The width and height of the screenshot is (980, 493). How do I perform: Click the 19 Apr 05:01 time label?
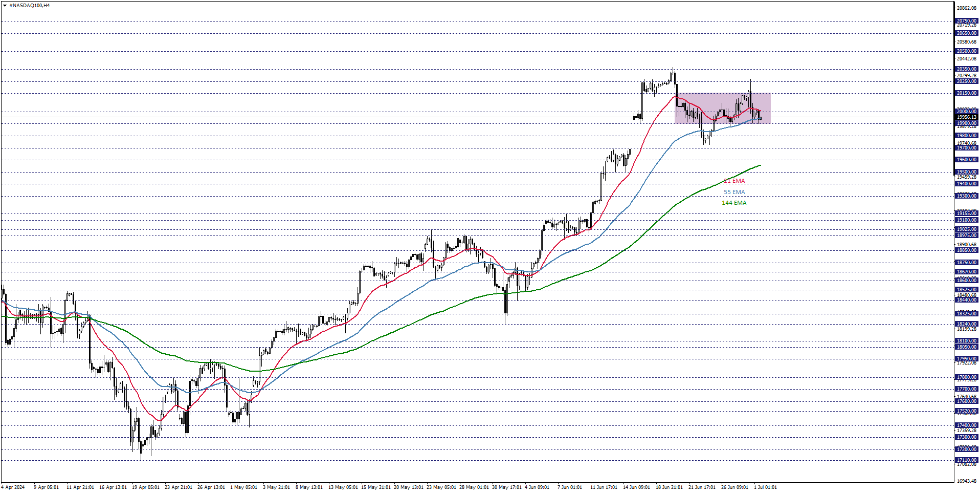[x=146, y=487]
